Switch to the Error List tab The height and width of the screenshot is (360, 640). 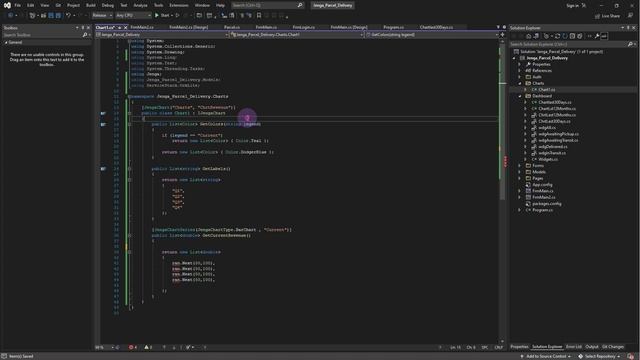tap(573, 347)
